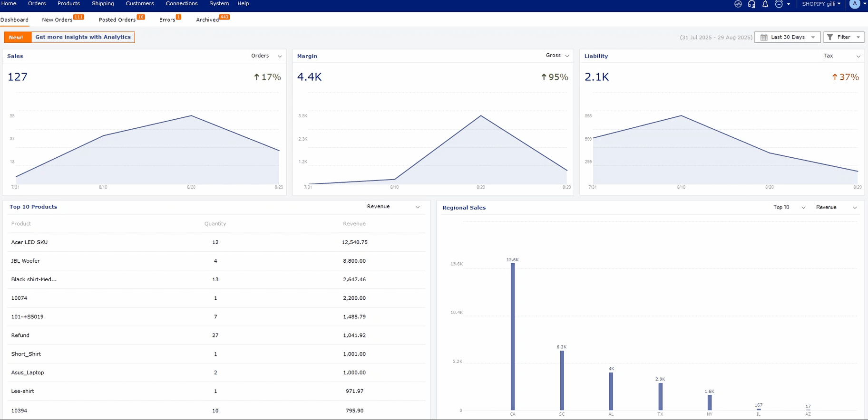The height and width of the screenshot is (420, 868).
Task: Click the orange New! badge
Action: (16, 37)
